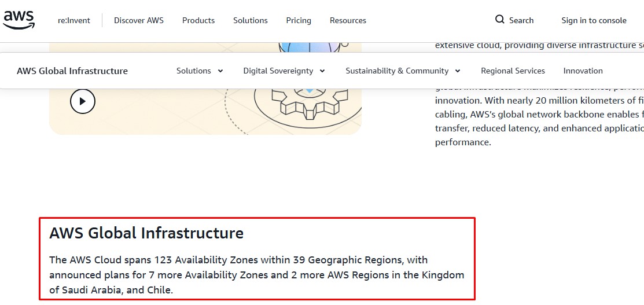Open the Resources menu

click(x=348, y=21)
